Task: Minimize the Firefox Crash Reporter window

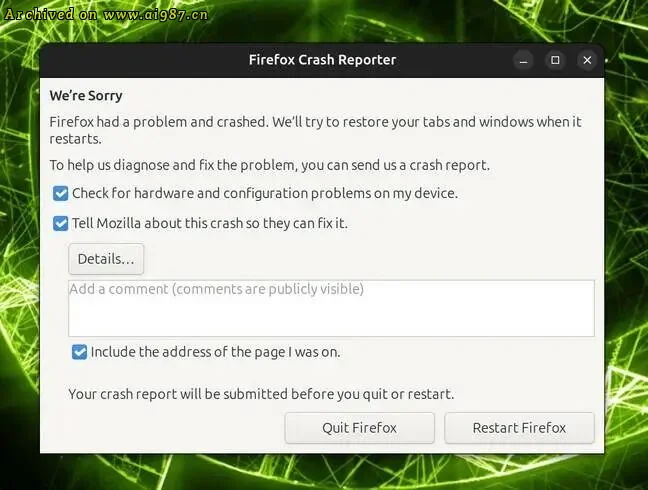Action: tap(524, 60)
